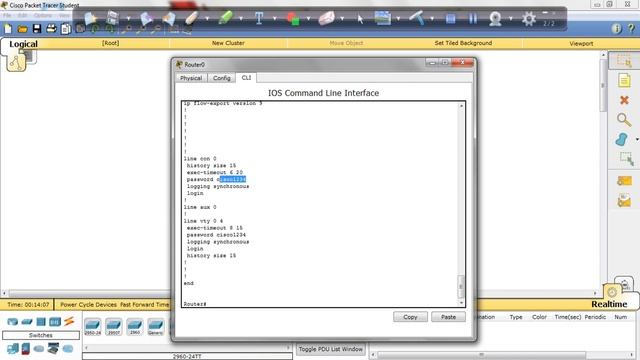Click the network information 'i' icon
This screenshot has width=640, height=360.
(616, 29)
